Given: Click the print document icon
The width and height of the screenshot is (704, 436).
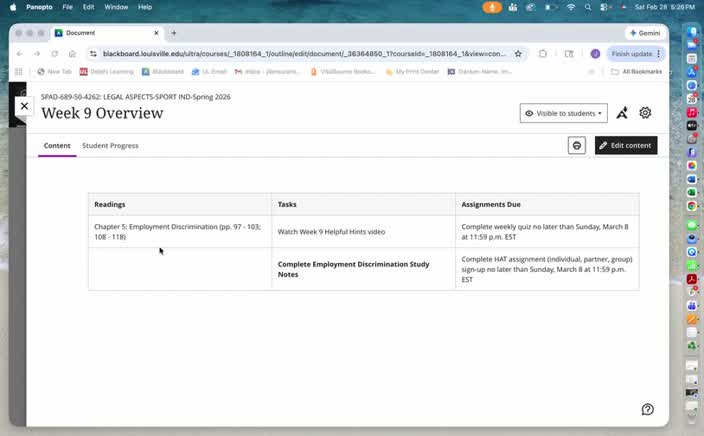Looking at the screenshot, I should (x=576, y=145).
